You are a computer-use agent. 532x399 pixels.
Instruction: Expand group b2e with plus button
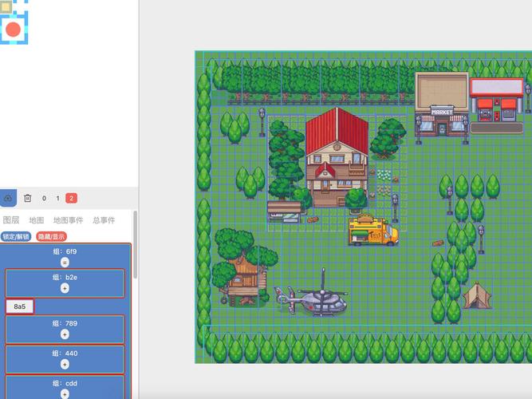(x=65, y=287)
